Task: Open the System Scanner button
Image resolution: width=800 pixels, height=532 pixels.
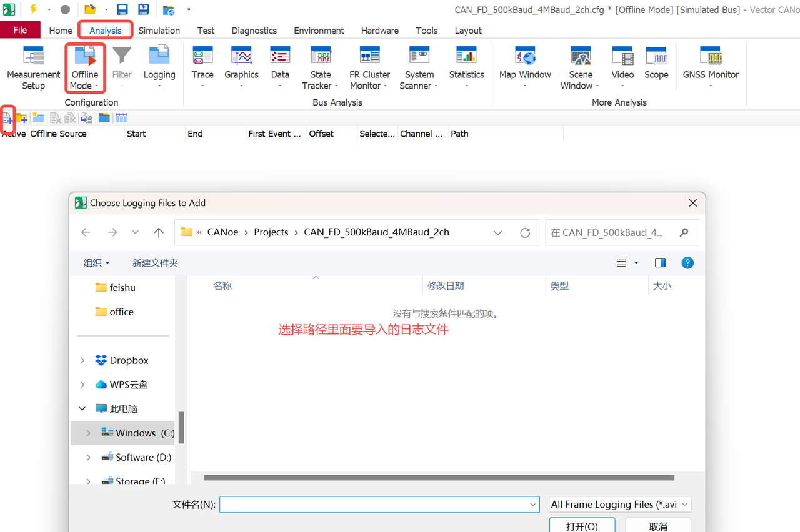Action: pos(419,68)
